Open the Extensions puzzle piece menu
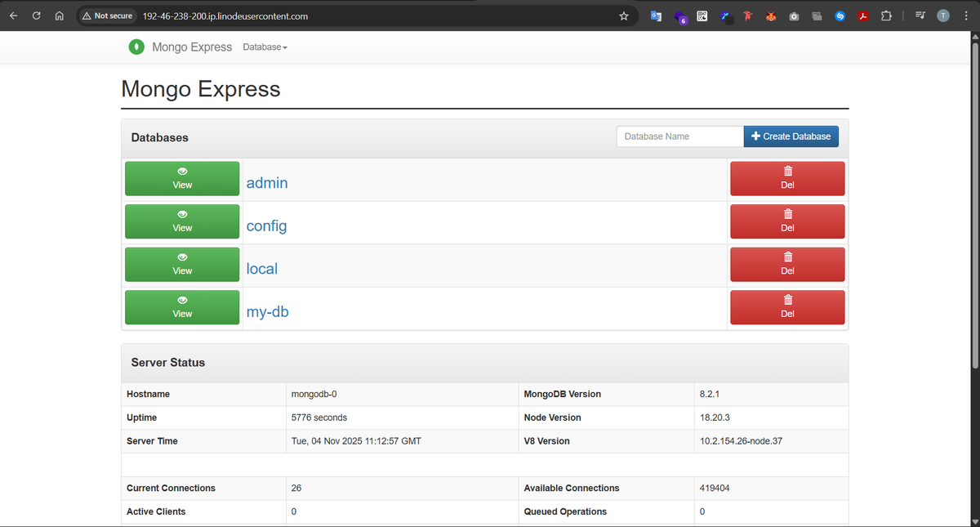 [886, 16]
